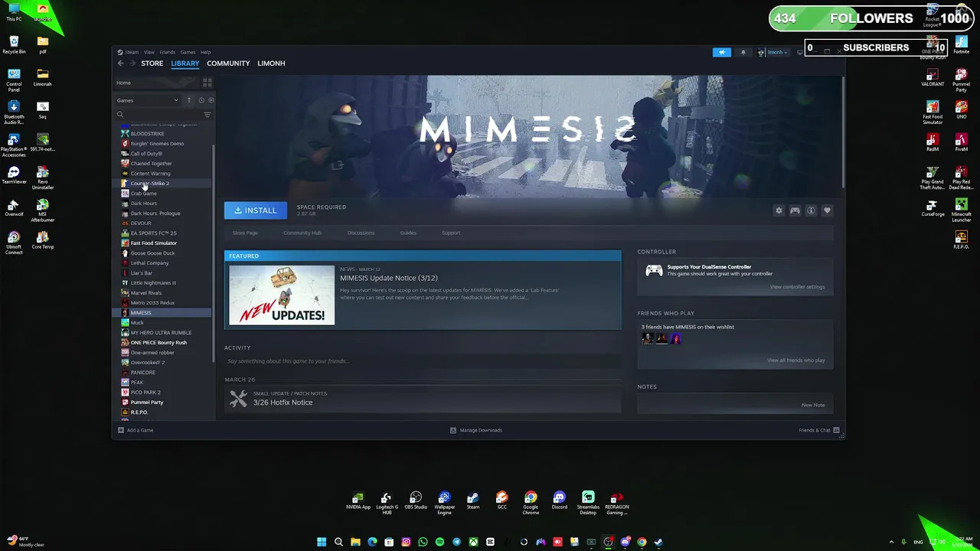Screen dimensions: 980x551
Task: Open Spotify from the taskbar
Action: pos(439,542)
